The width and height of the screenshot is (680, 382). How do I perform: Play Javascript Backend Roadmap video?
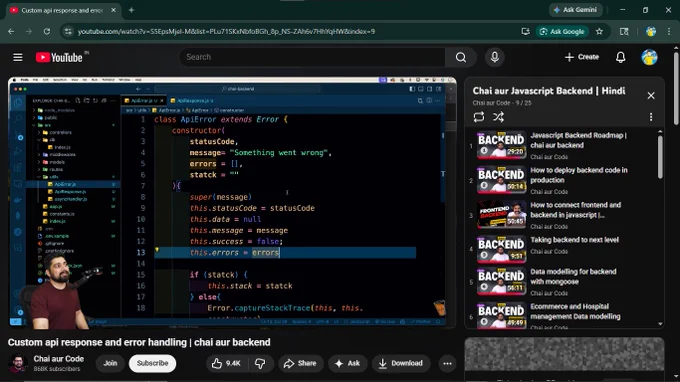(x=564, y=145)
